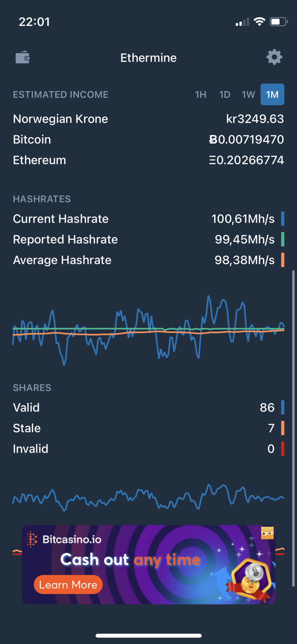Click red Invalid shares color marker
Image resolution: width=297 pixels, height=644 pixels.
283,448
